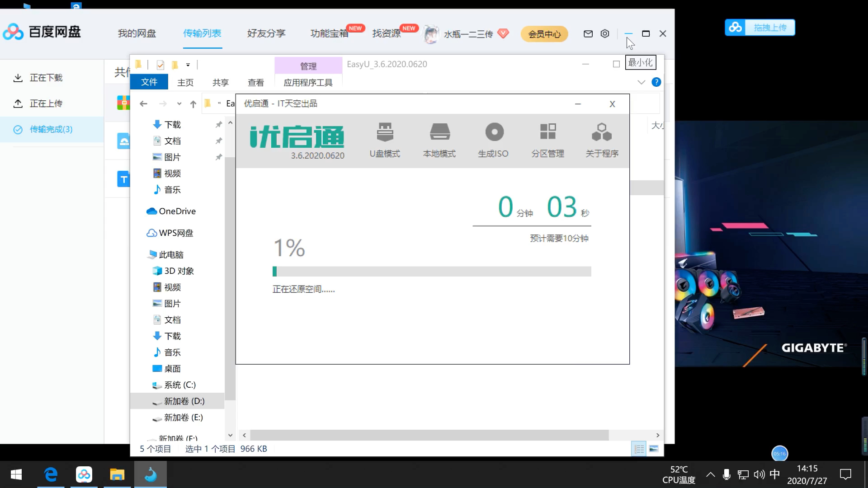Toggle the checkbox in Explorer quick access toolbar
Viewport: 868px width, 488px height.
pos(160,65)
